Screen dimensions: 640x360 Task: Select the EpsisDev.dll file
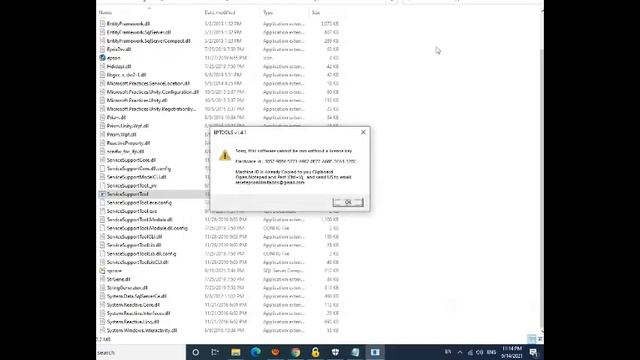[x=119, y=49]
